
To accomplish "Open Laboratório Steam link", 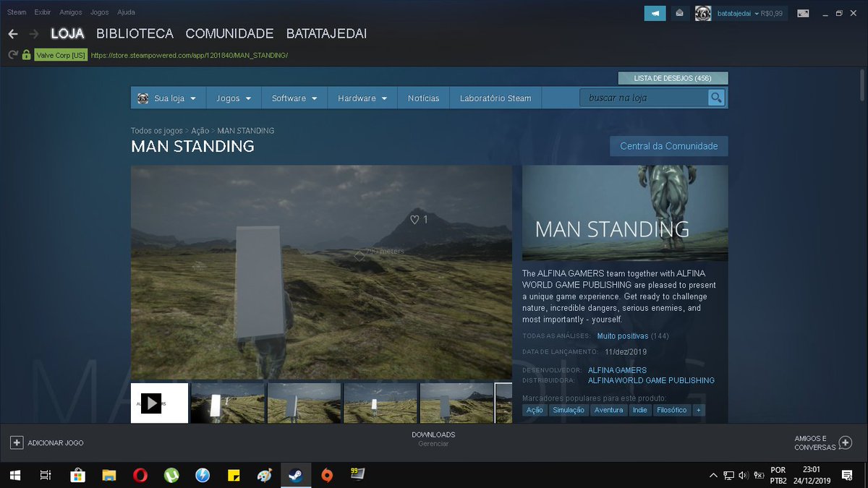I will pos(495,98).
